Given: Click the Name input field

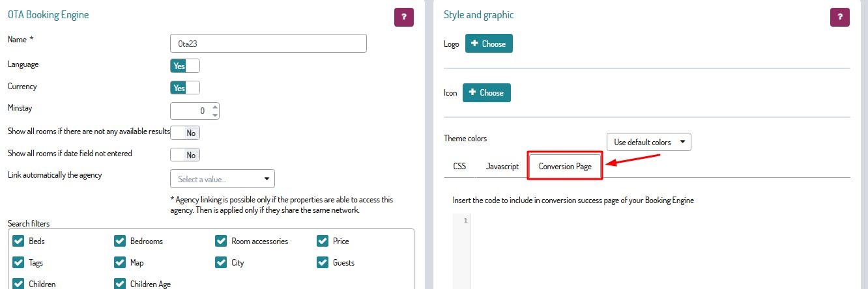Looking at the screenshot, I should (268, 44).
